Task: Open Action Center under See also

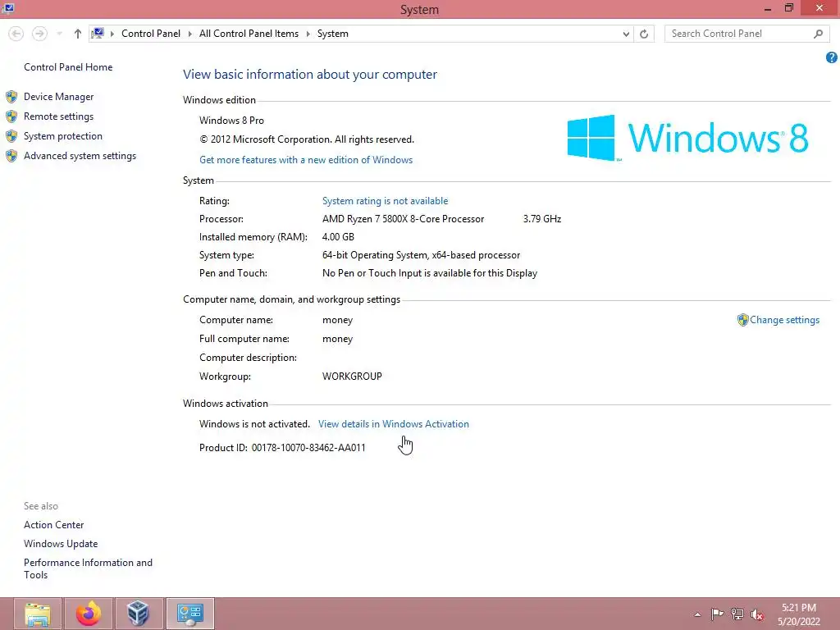Action: 53,525
